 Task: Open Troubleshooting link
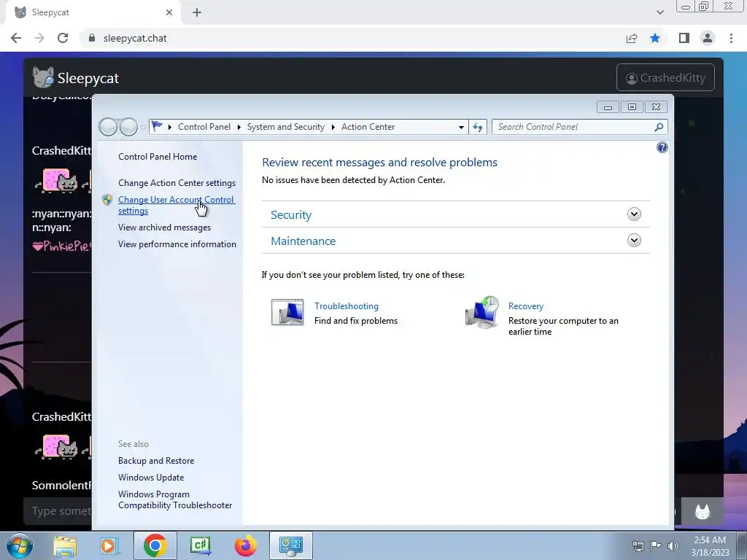(347, 306)
